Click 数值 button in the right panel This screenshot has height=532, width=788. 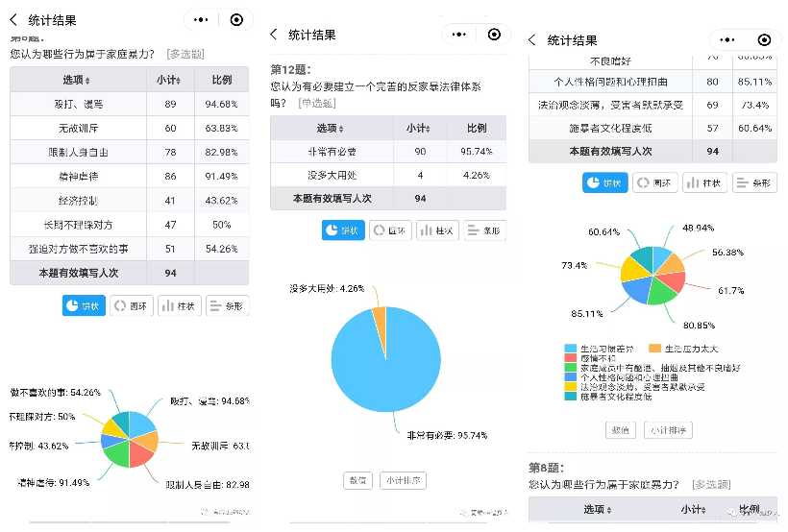[x=620, y=429]
